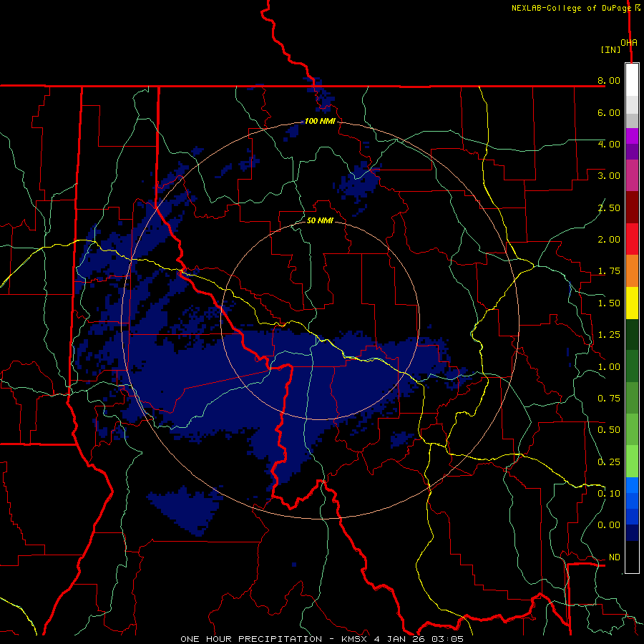Viewport: 644px width, 644px height.
Task: Click the 50 NMI range ring label
Action: coord(320,220)
